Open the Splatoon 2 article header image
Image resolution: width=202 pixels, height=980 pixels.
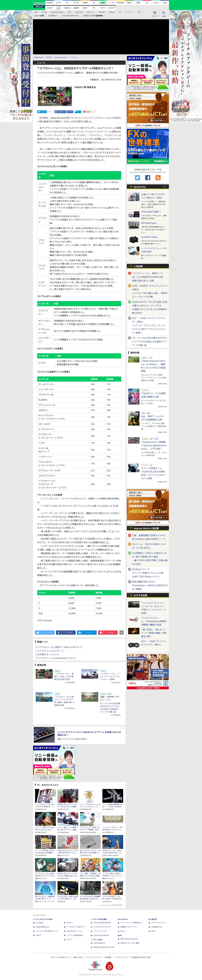pyautogui.click(x=55, y=96)
